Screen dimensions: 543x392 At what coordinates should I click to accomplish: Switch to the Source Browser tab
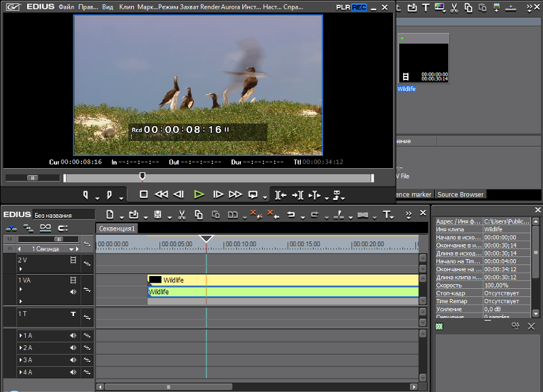click(x=460, y=195)
